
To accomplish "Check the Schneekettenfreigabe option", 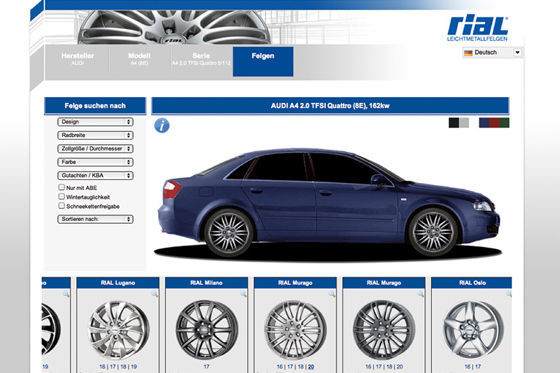I will pyautogui.click(x=61, y=206).
